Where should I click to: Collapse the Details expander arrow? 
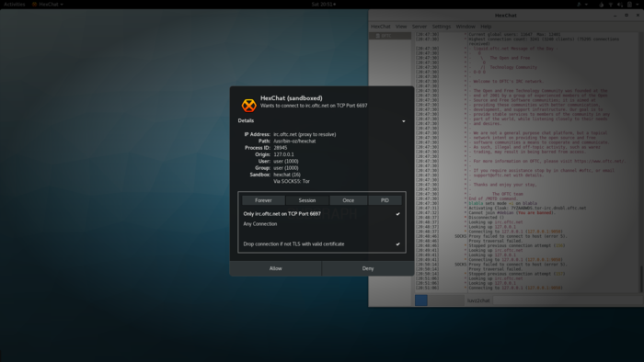click(403, 121)
